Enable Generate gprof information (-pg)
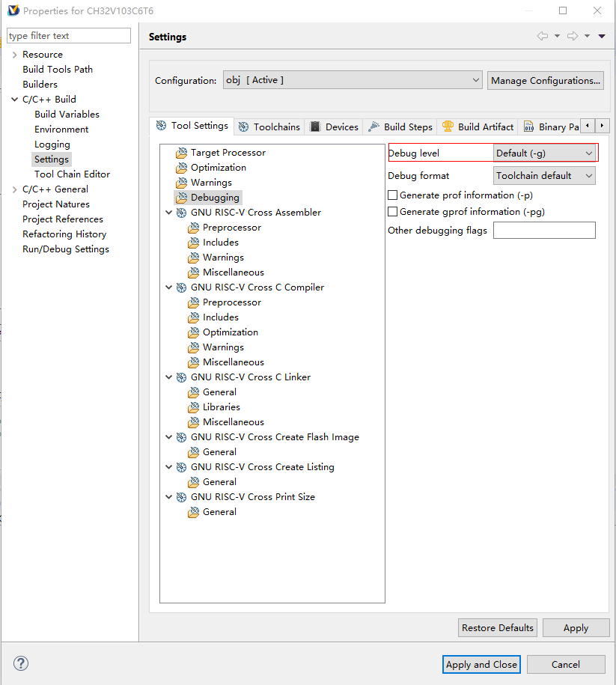This screenshot has width=616, height=685. pos(392,211)
